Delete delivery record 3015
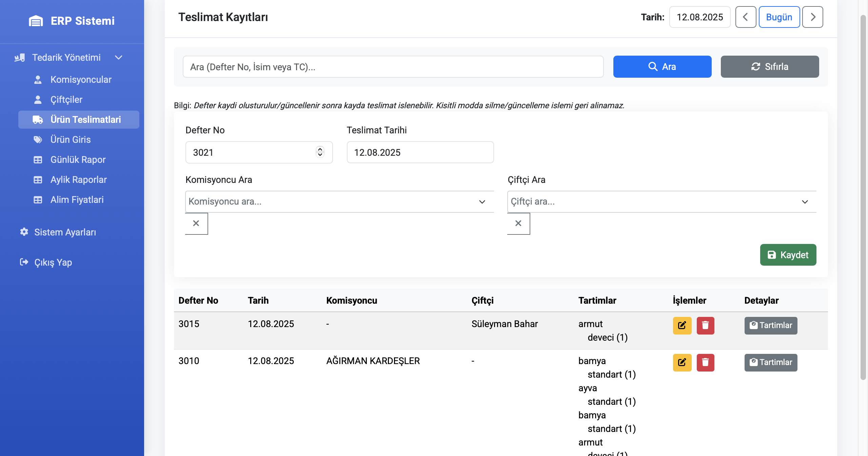This screenshot has height=456, width=868. click(705, 325)
